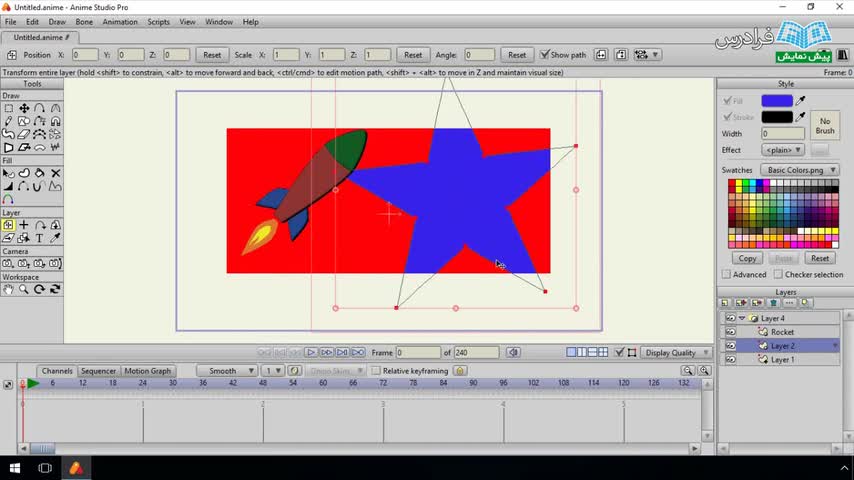This screenshot has height=480, width=854.
Task: Select the Freehand pencil tool
Action: pyautogui.click(x=8, y=121)
